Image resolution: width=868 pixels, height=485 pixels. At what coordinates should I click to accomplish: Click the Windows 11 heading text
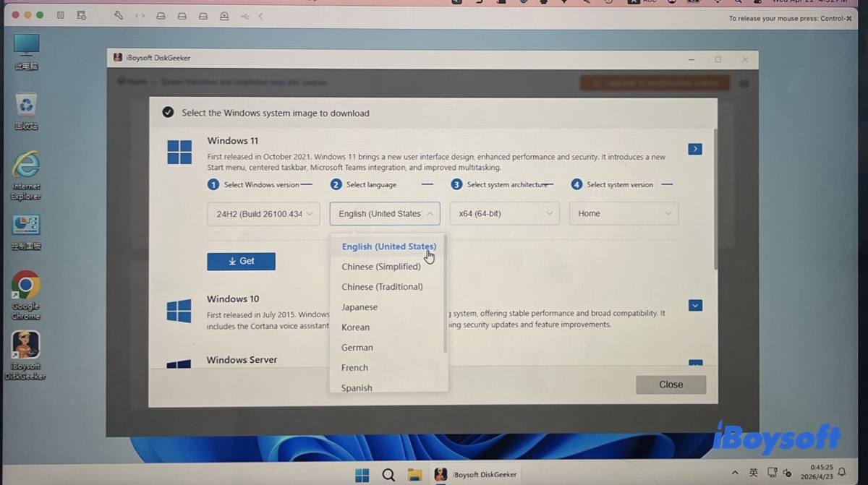tap(233, 140)
